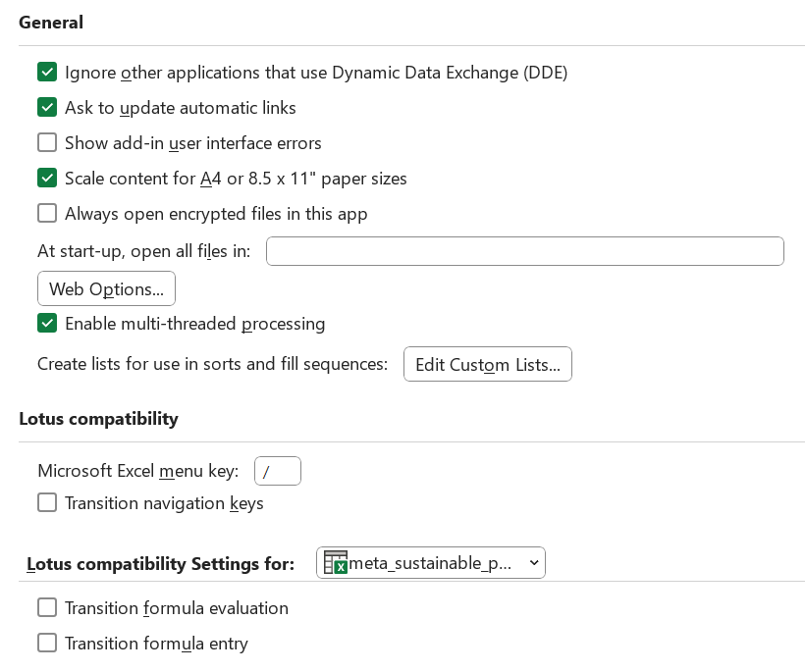Click the Lotus compatibility section heading

click(98, 419)
